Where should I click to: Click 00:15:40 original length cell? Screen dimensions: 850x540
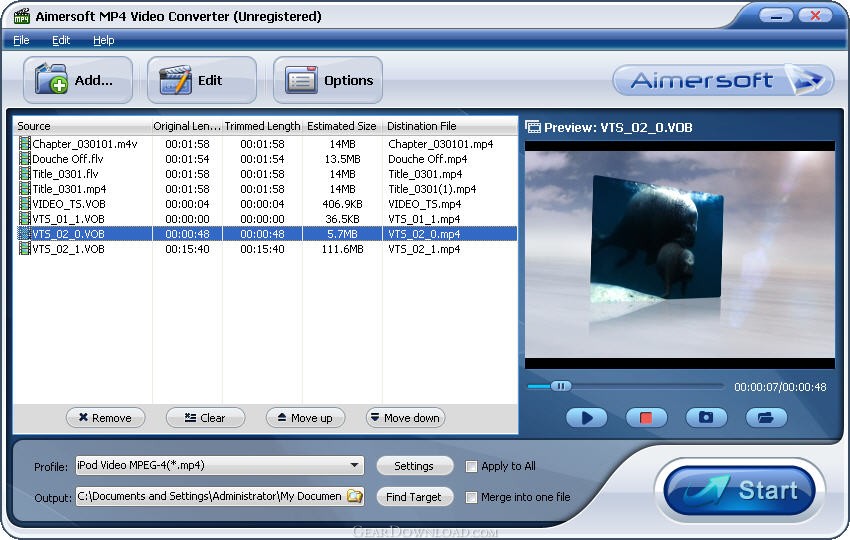pos(187,249)
